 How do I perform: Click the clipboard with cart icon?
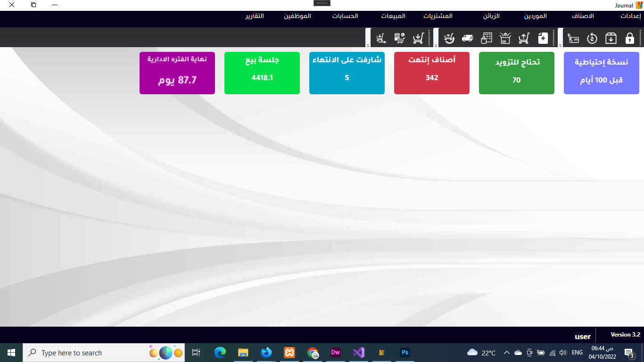tap(400, 38)
